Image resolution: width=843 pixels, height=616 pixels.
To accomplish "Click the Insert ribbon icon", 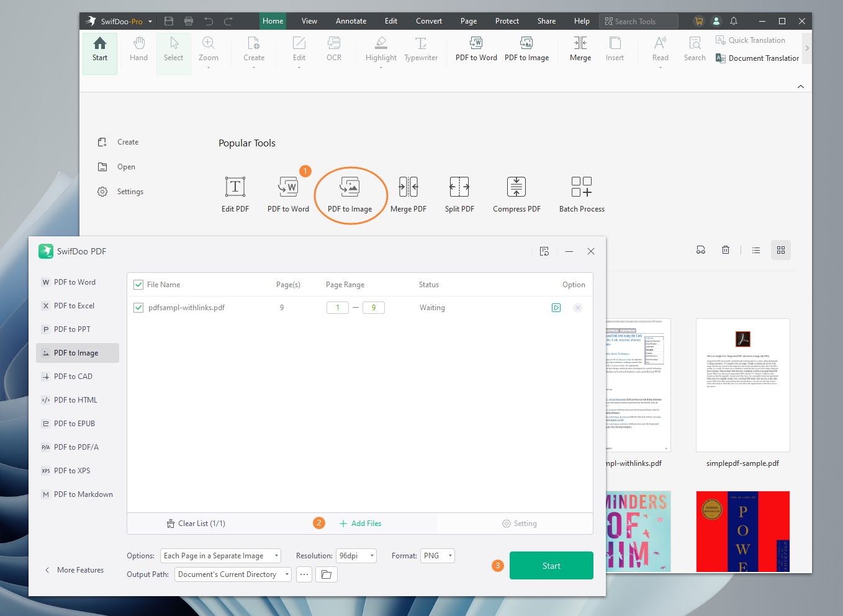I will 615,50.
